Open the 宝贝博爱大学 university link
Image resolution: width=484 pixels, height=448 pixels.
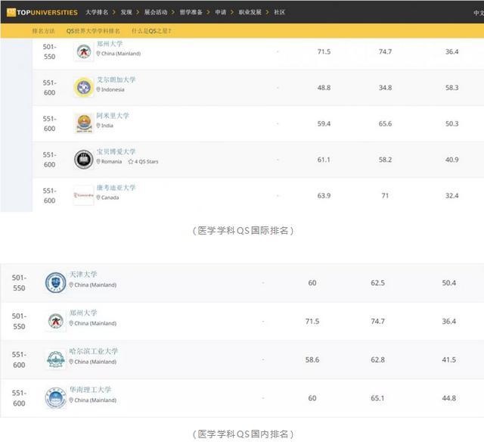116,151
